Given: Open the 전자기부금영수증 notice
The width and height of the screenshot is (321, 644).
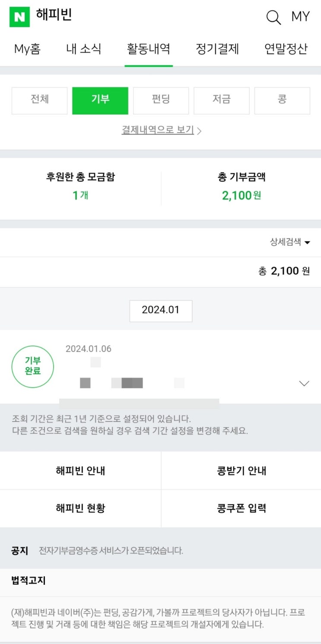Looking at the screenshot, I should pos(111,551).
